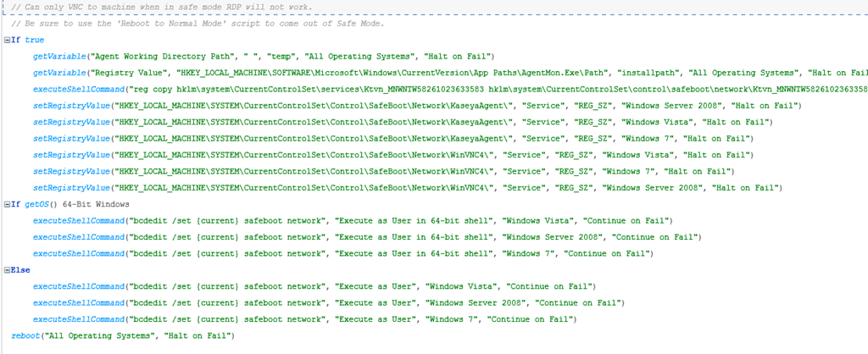
Task: Click the reboot "All Operating Systems" step
Action: [x=119, y=336]
